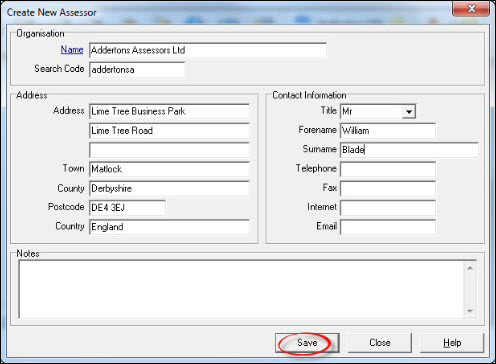Click the Title combo box showing Mr
This screenshot has width=496, height=364.
point(378,111)
